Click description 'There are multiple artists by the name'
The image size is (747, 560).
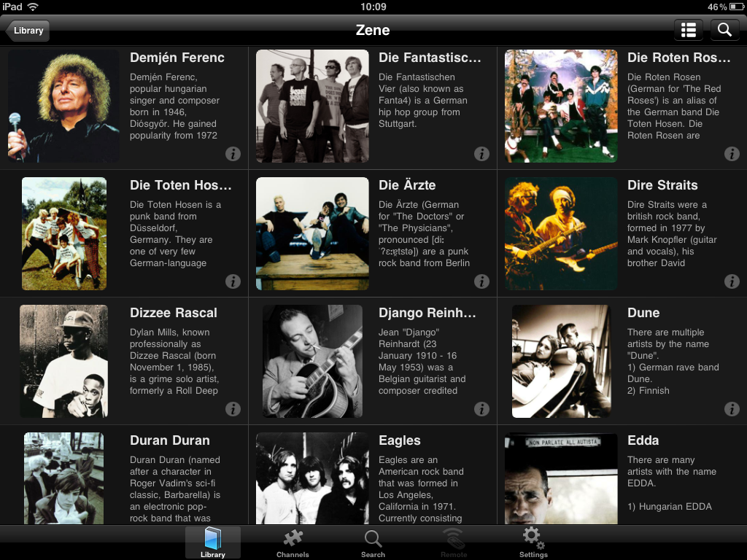(673, 362)
